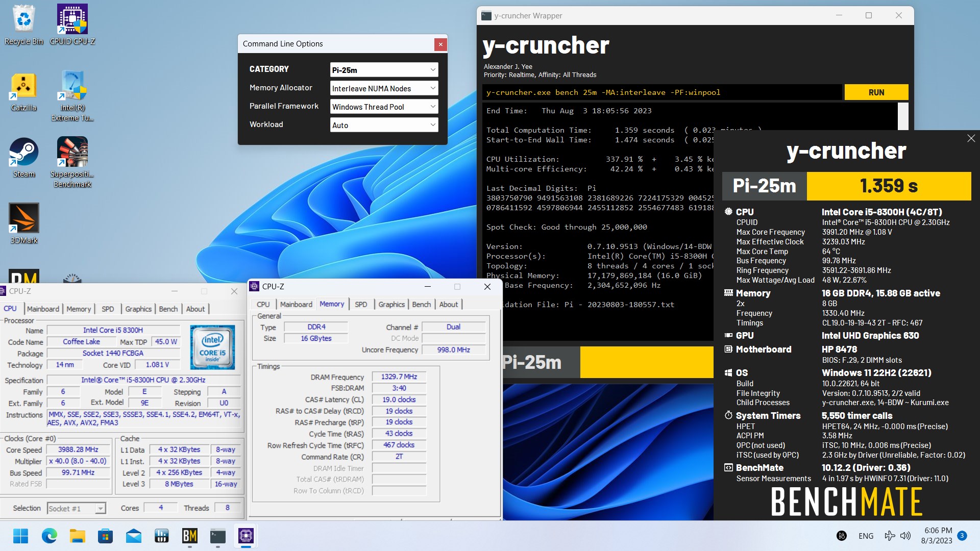Click the Intel Core i5 logo in CPU-Z
Screen dimensions: 980x551
point(212,347)
